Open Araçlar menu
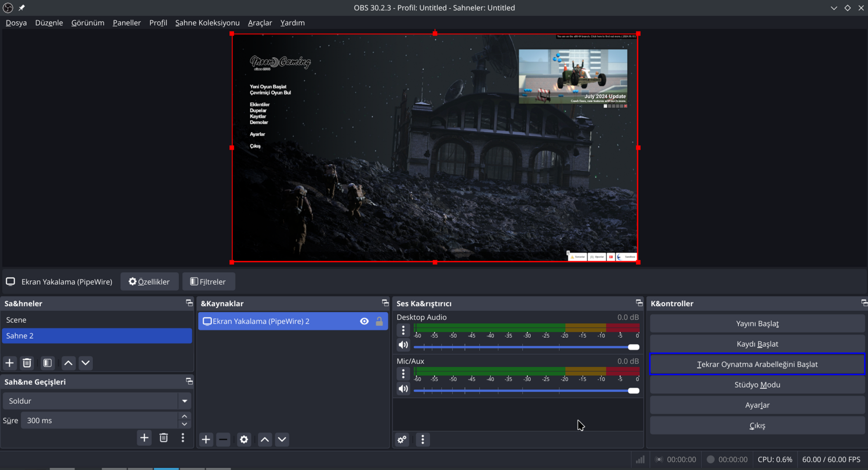The height and width of the screenshot is (470, 868). pos(260,23)
